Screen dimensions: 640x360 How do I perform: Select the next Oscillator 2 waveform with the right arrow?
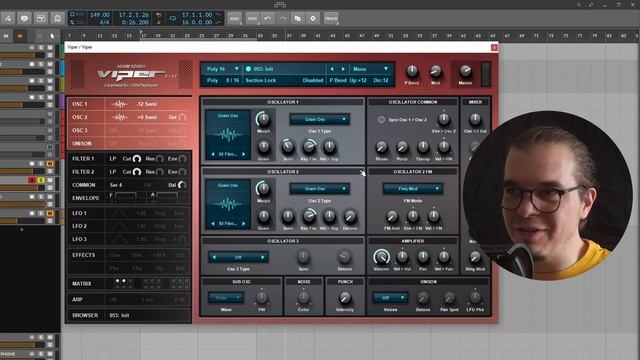point(244,224)
